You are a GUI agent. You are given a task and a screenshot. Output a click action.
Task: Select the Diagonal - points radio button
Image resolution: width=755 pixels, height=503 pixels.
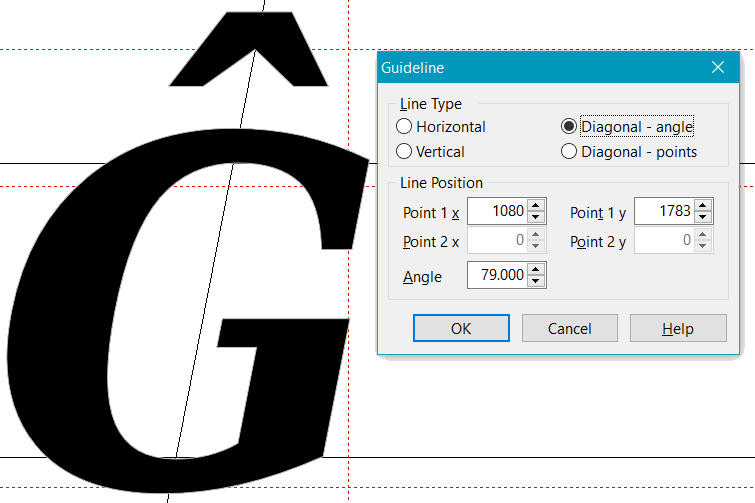(569, 152)
